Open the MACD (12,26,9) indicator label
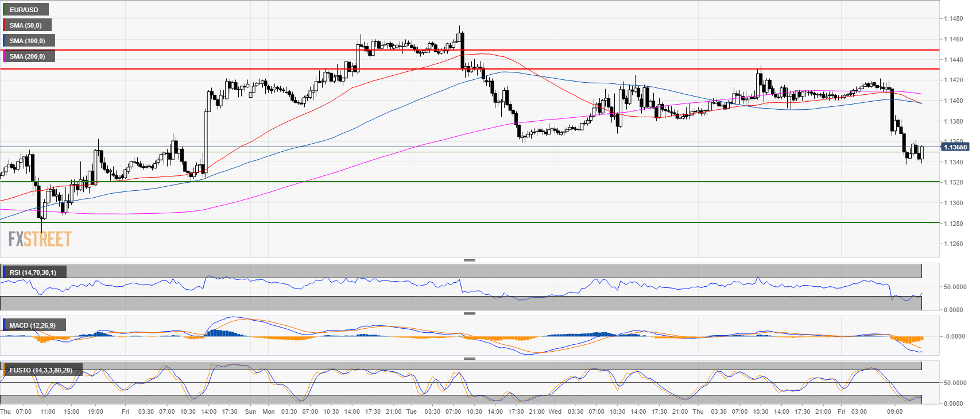Viewport: 980px width, 419px height. pyautogui.click(x=33, y=325)
